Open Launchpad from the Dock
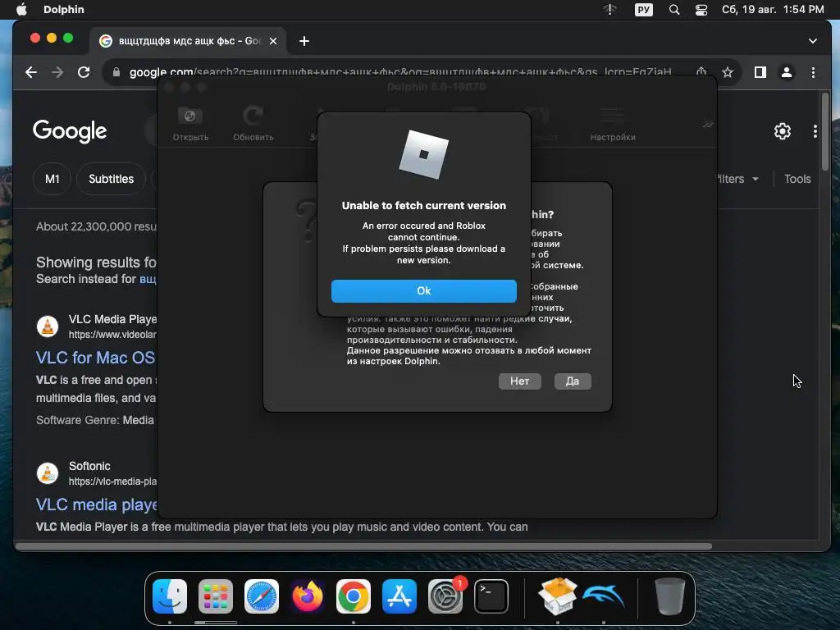This screenshot has width=840, height=630. coord(216,596)
